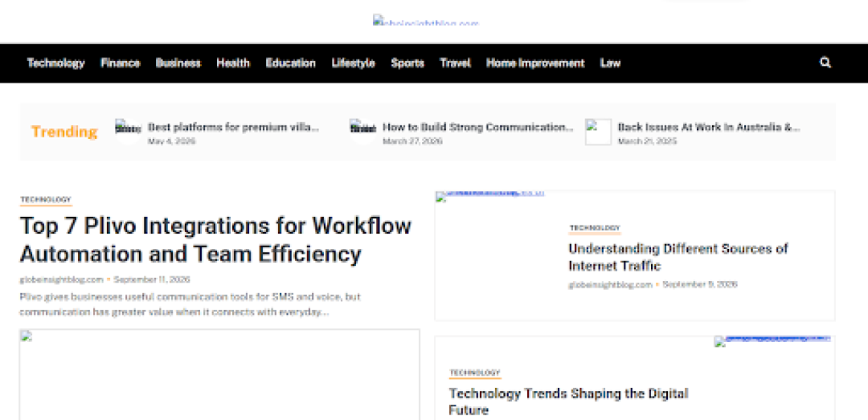Select Sports in the navigation bar
This screenshot has height=420, width=868.
[407, 63]
